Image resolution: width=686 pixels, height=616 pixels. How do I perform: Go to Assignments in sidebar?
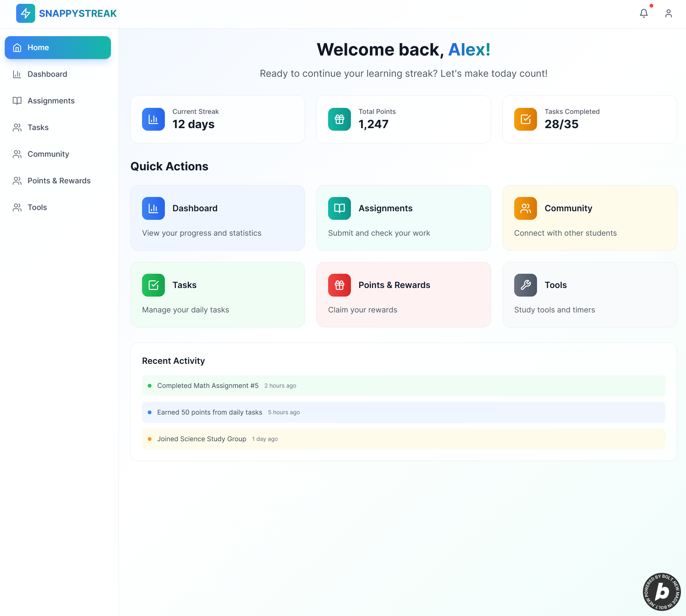click(51, 101)
